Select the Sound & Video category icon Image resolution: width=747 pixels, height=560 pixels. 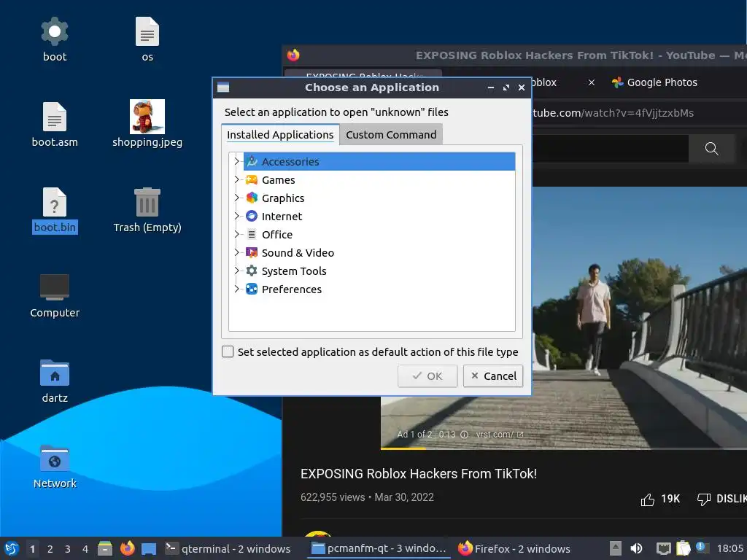(252, 252)
